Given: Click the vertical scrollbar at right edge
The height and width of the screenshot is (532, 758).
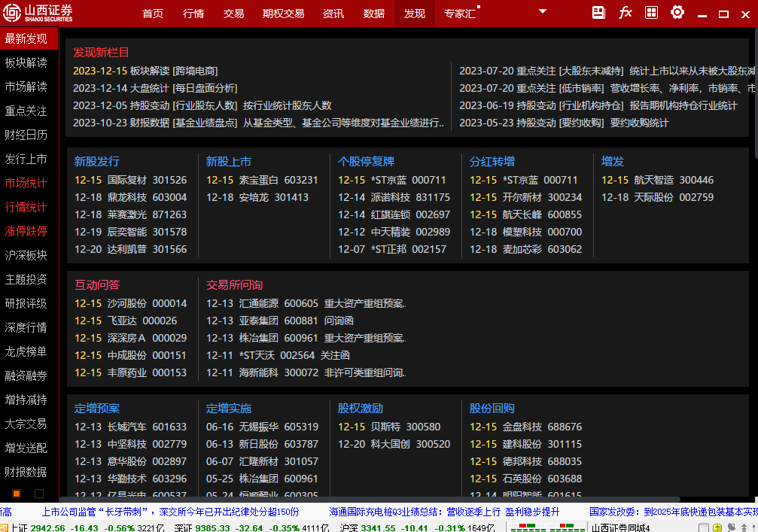Looking at the screenshot, I should coord(756,93).
